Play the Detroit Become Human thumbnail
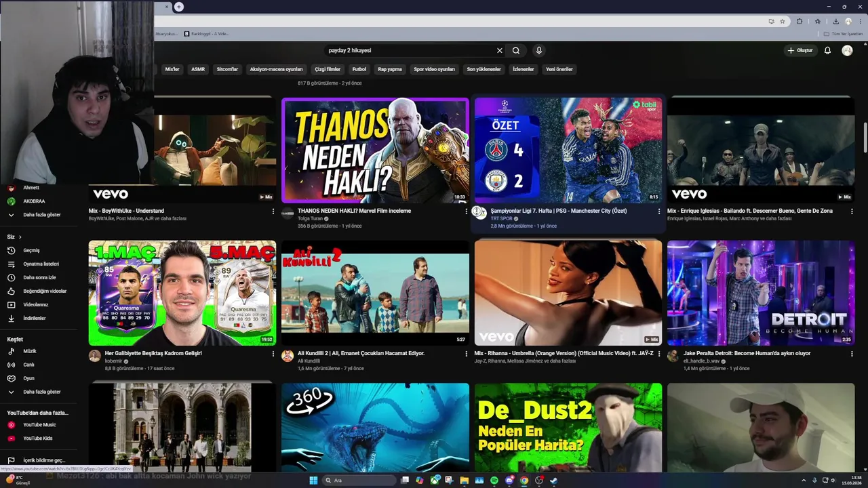 click(x=761, y=293)
